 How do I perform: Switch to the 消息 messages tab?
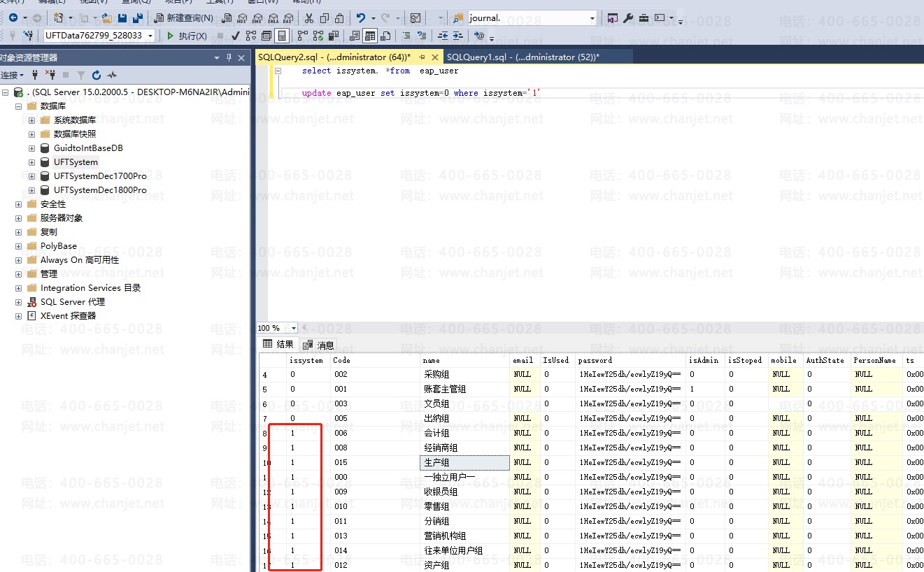tap(319, 345)
